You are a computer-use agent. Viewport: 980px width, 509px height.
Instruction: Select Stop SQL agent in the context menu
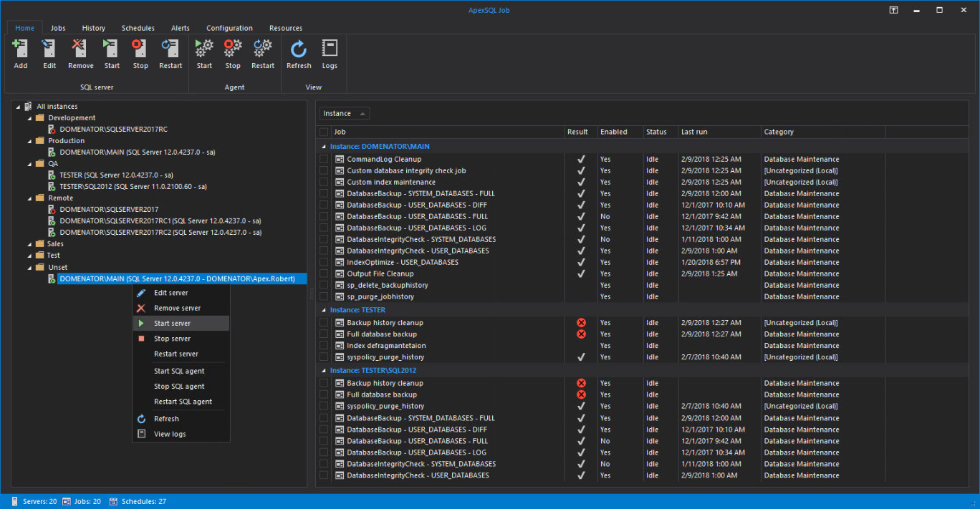coord(181,387)
